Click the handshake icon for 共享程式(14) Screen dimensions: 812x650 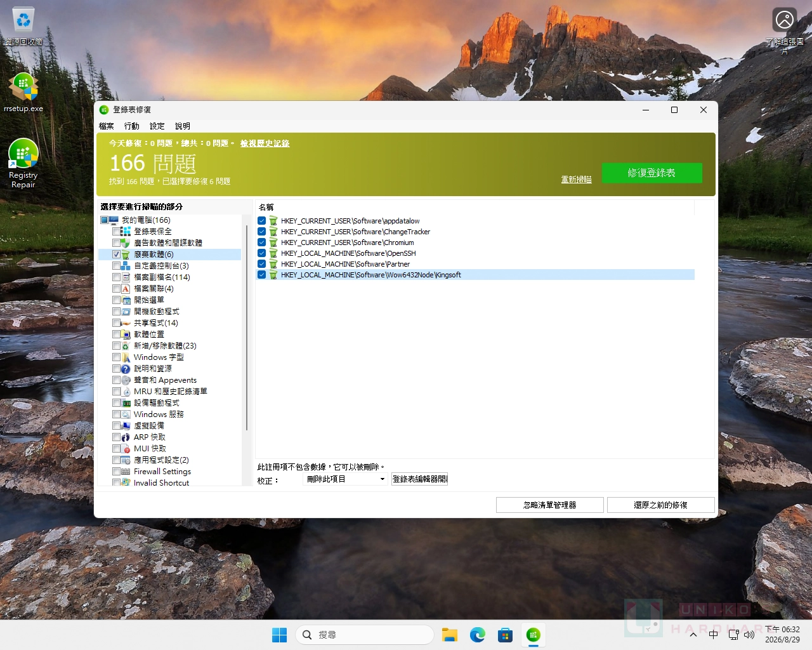click(x=126, y=322)
